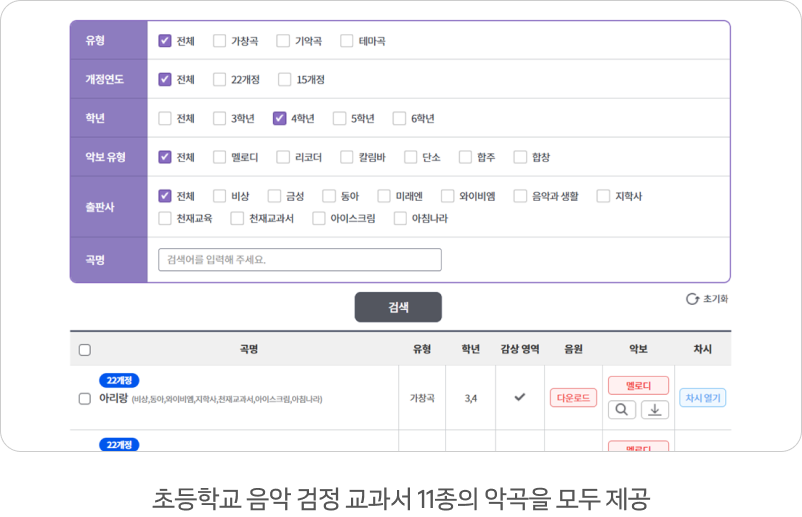
Task: Toggle the select-all checkbox in table header
Action: (x=85, y=350)
